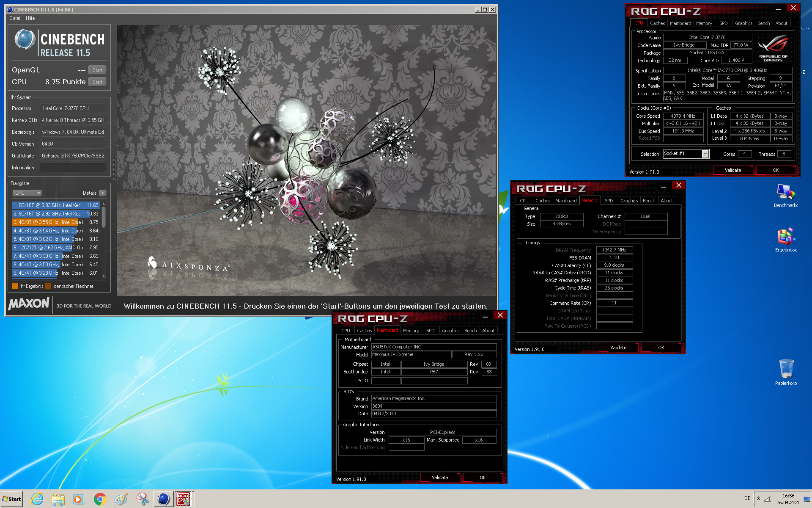Select ranking row 6 AMD Op 7.95
This screenshot has width=812, height=508.
pos(56,248)
